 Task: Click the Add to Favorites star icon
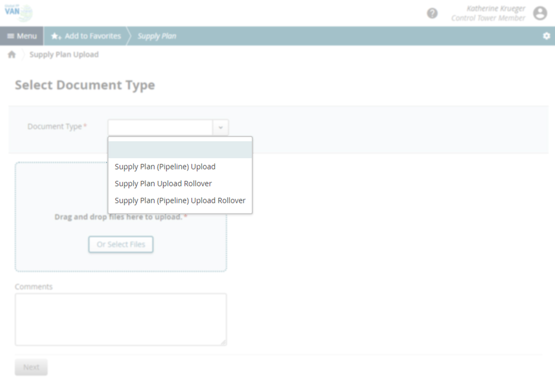tap(56, 36)
